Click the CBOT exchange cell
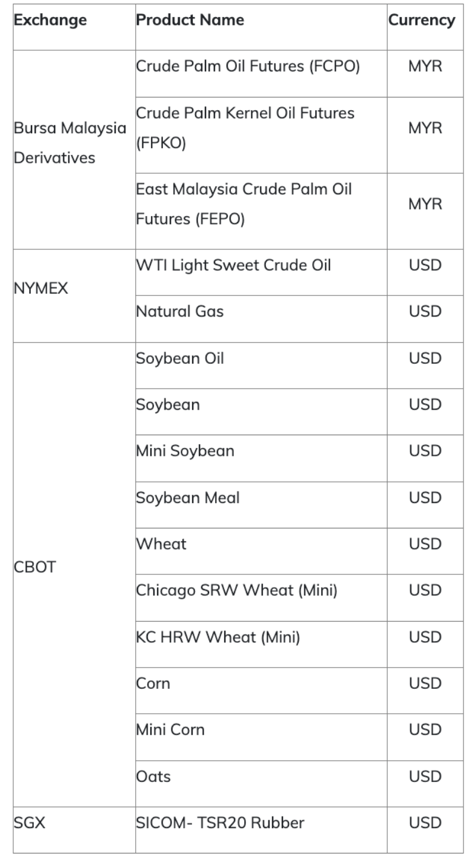This screenshot has width=469, height=868. coord(35,568)
